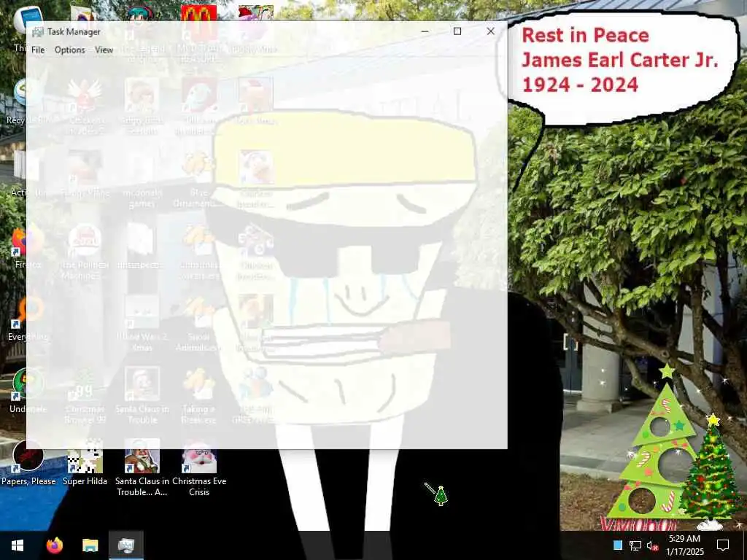Open the clock showing 5:29 AM

pos(684,545)
